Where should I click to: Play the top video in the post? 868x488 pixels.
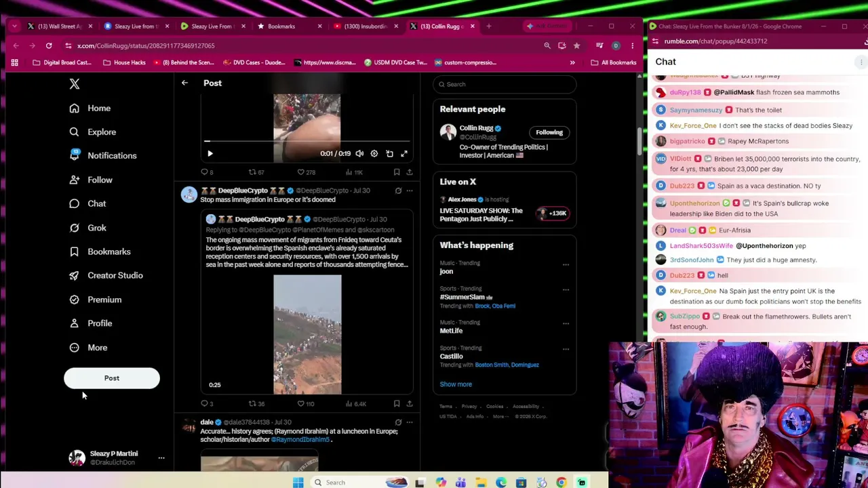(x=210, y=154)
